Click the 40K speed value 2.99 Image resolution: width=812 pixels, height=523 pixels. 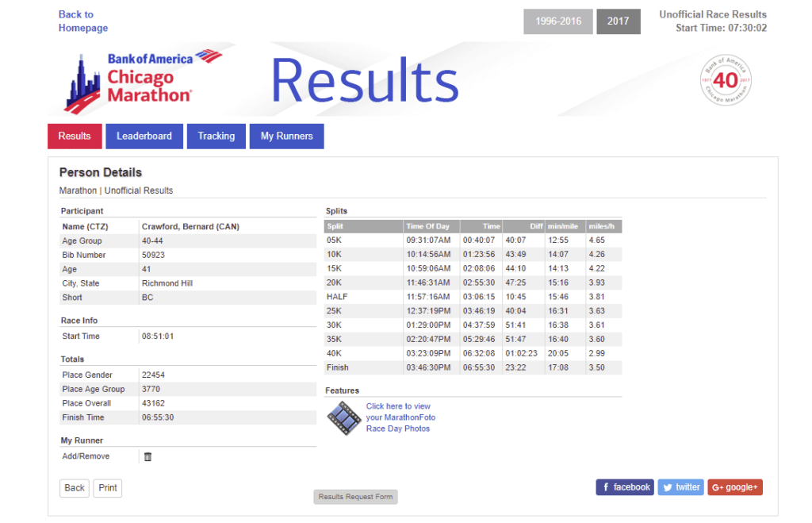click(596, 353)
